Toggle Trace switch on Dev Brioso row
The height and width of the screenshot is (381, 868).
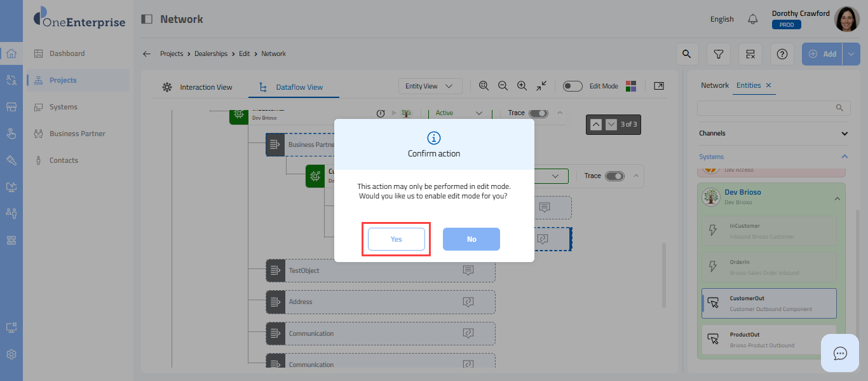coord(538,113)
